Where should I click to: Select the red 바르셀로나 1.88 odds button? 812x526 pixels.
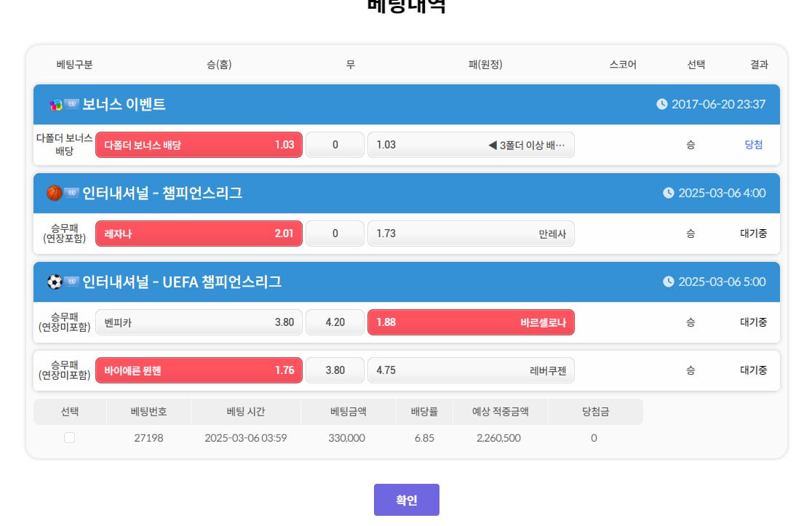click(471, 322)
